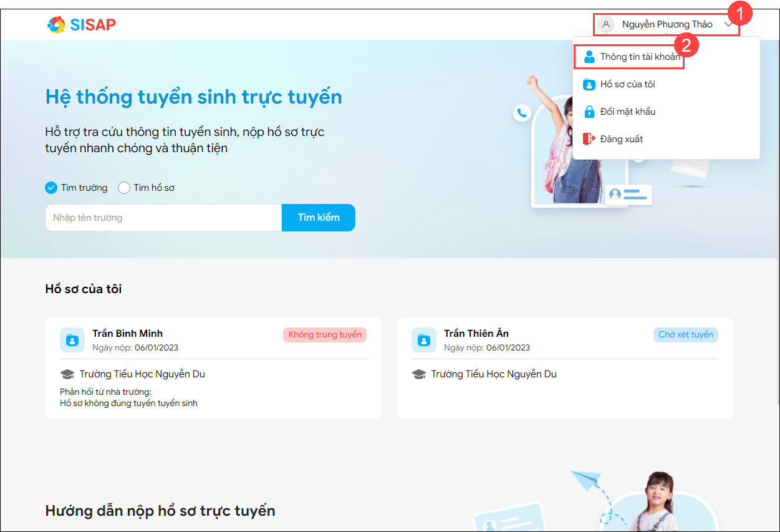
Task: Click the graduation cap icon in Trần Bình Minh card
Action: 67,375
